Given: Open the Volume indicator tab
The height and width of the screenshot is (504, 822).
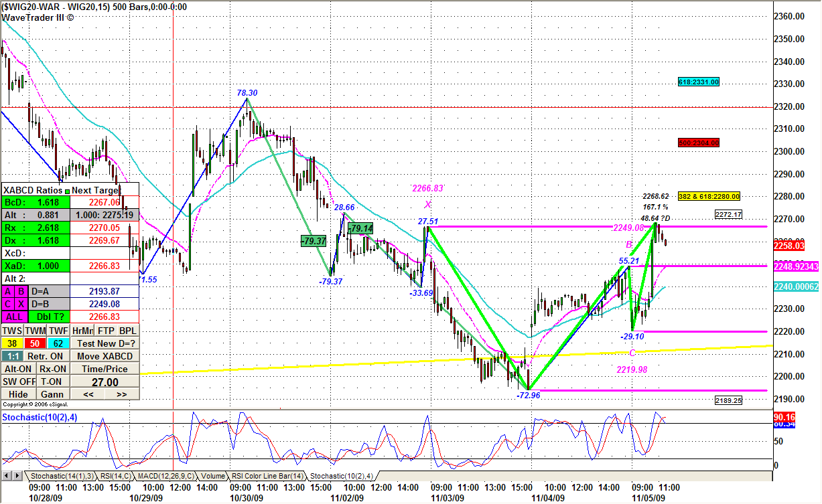Looking at the screenshot, I should [x=212, y=476].
